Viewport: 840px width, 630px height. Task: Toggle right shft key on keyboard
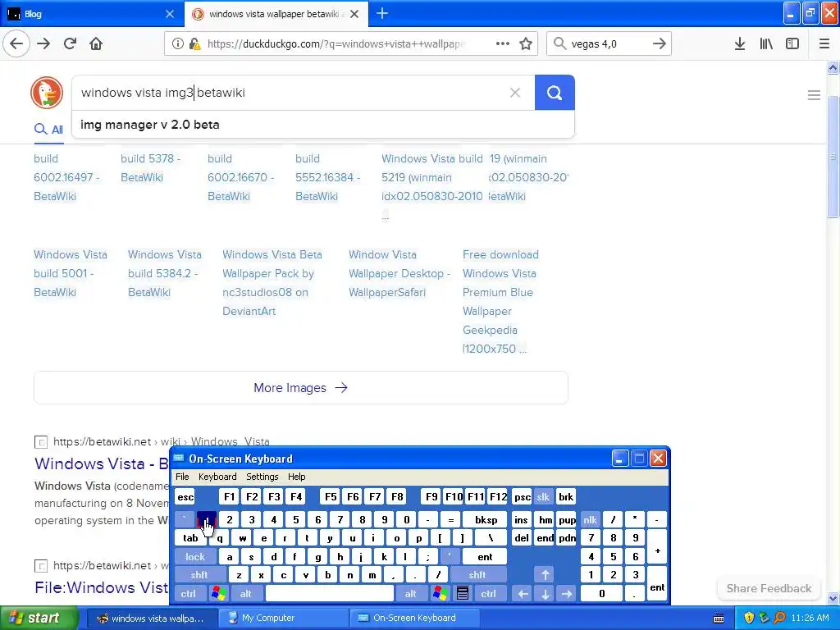477,575
